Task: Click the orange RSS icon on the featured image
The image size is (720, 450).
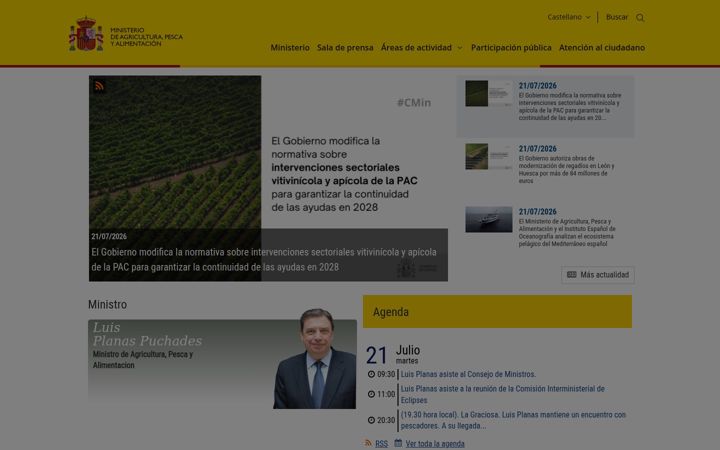Action: [x=99, y=86]
